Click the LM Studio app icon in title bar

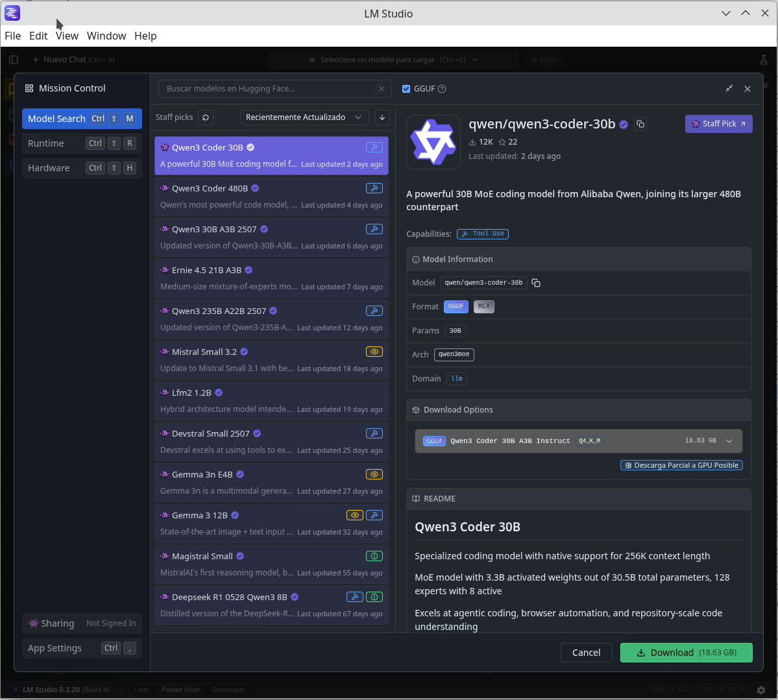[12, 13]
